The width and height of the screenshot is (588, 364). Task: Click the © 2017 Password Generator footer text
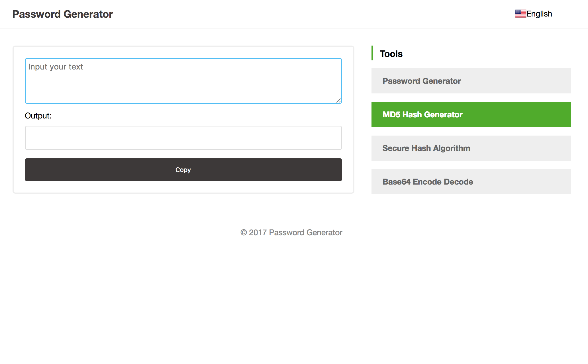click(x=291, y=232)
